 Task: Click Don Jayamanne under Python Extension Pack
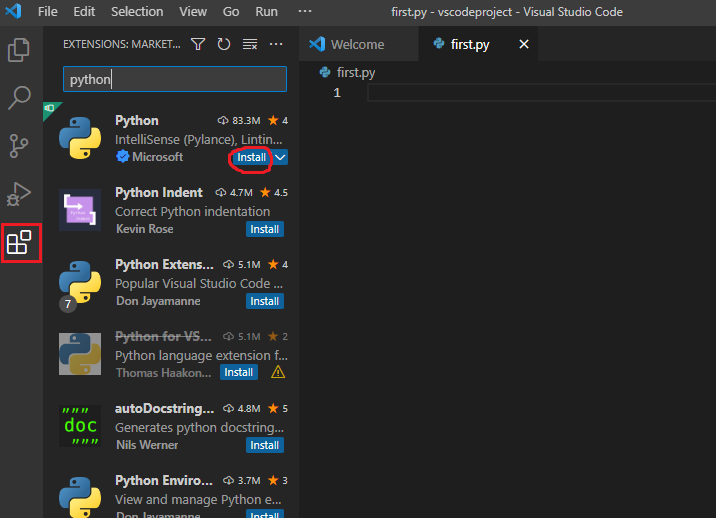pyautogui.click(x=158, y=301)
